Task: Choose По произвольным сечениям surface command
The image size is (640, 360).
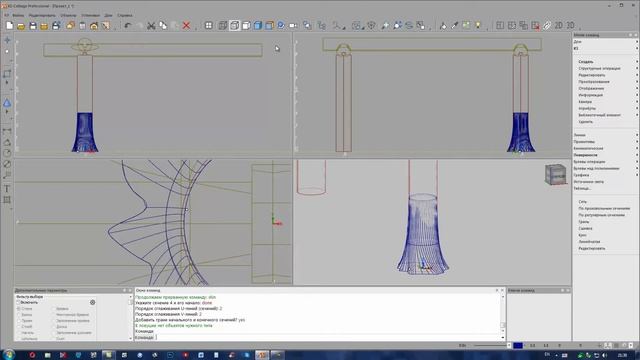Action: coord(604,209)
